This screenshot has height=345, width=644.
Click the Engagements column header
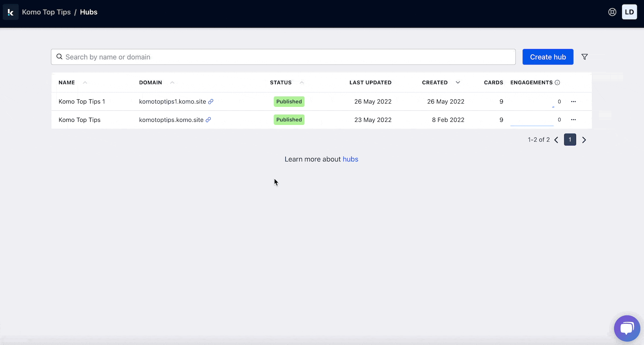[x=531, y=83]
